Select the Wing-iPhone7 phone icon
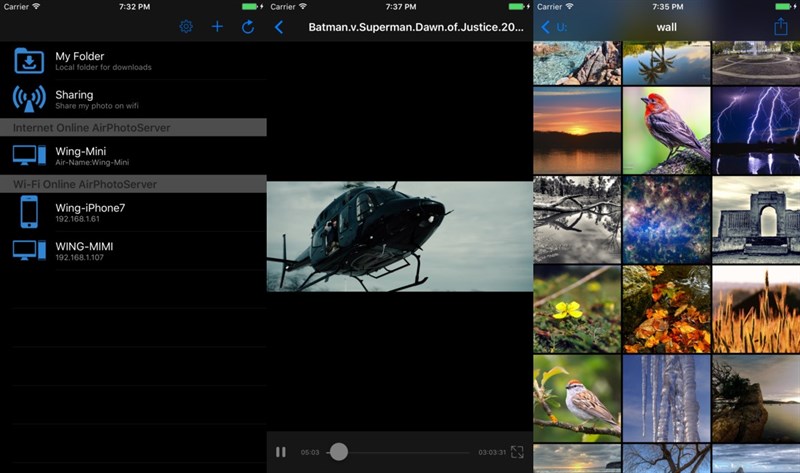The image size is (800, 473). coord(29,212)
